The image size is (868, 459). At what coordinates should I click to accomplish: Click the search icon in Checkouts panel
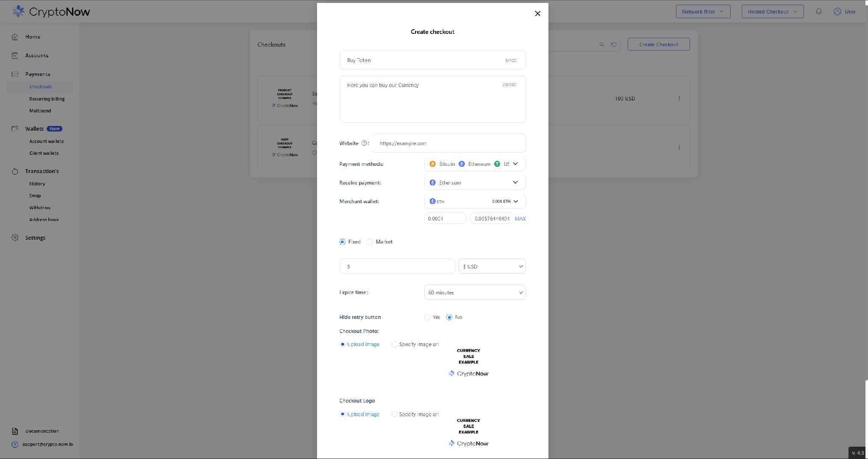click(x=602, y=45)
